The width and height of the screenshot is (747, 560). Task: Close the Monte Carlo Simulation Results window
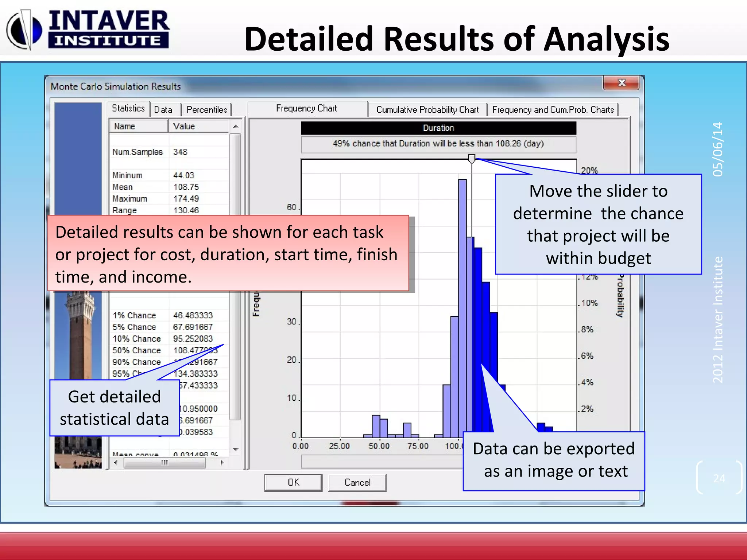coord(622,83)
